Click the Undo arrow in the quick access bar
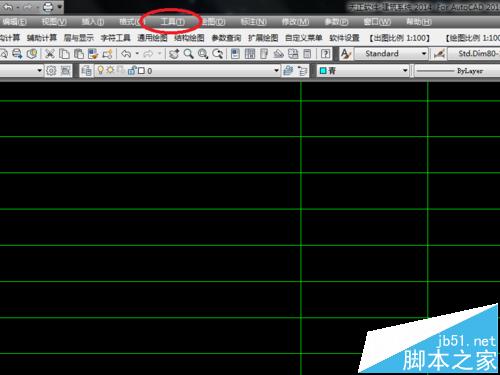Screen dimensions: 500x375 click(x=9, y=7)
